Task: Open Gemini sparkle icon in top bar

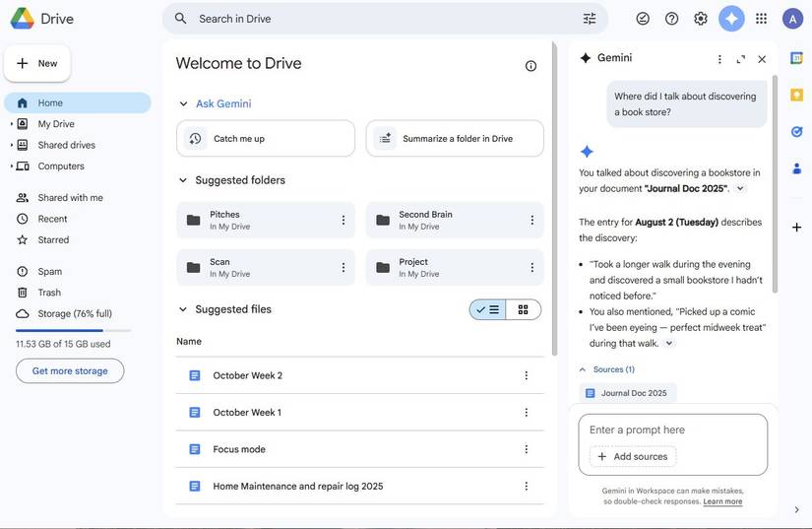Action: 731,19
